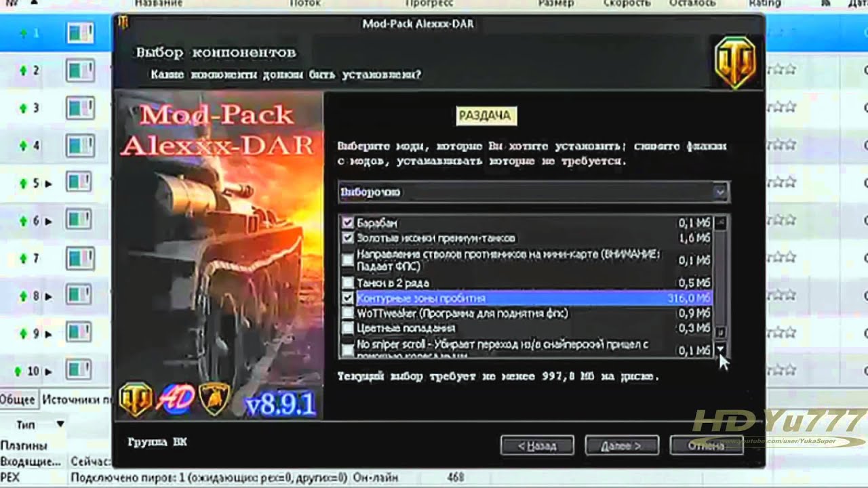The height and width of the screenshot is (488, 868).
Task: Open the Источники tab in torrent client
Action: pyautogui.click(x=76, y=400)
